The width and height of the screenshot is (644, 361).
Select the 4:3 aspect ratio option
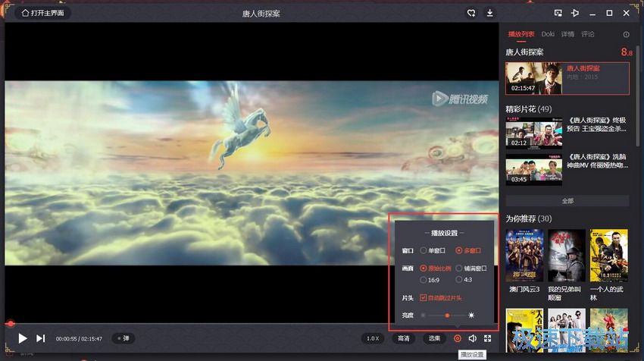tap(464, 280)
